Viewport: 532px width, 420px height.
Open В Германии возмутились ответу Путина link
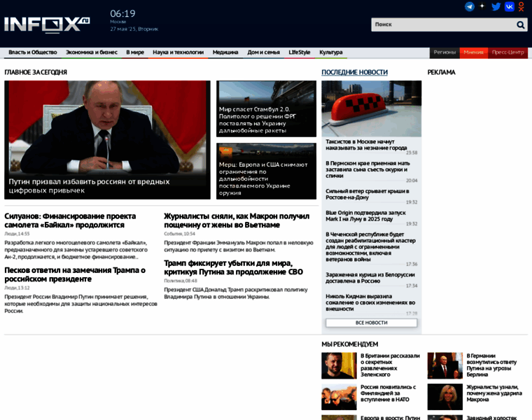[491, 365]
